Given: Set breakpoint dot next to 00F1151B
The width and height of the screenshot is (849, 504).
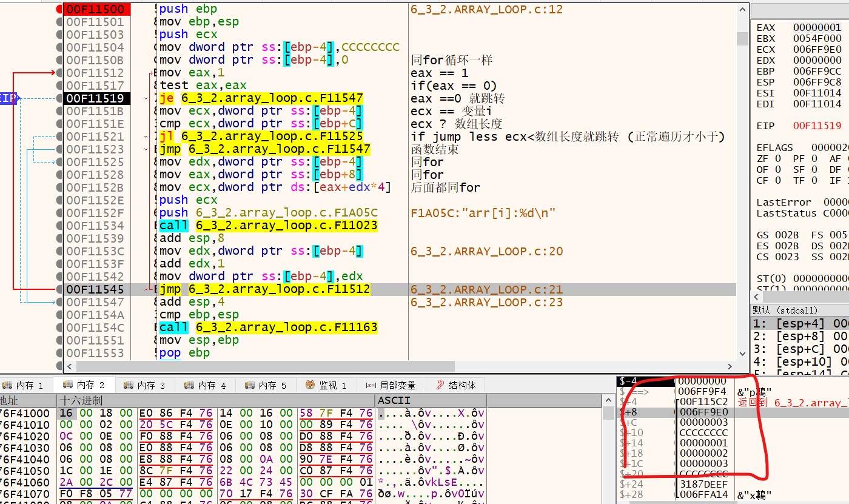Looking at the screenshot, I should (x=59, y=111).
